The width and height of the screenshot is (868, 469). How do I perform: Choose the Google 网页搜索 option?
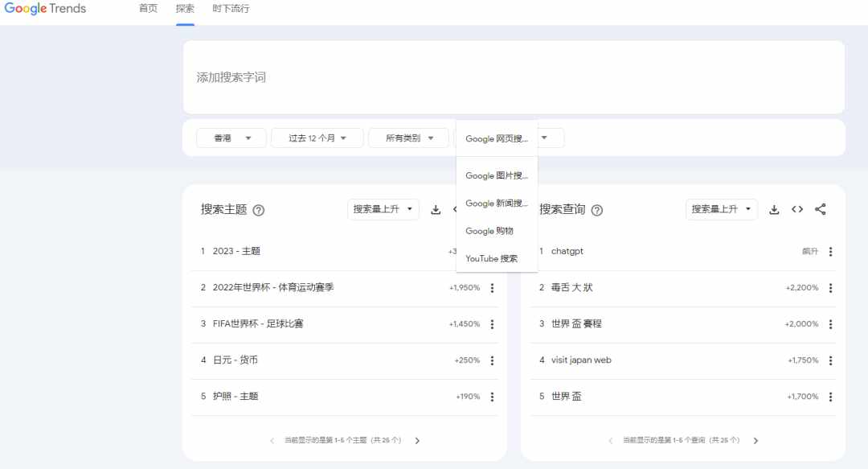497,138
